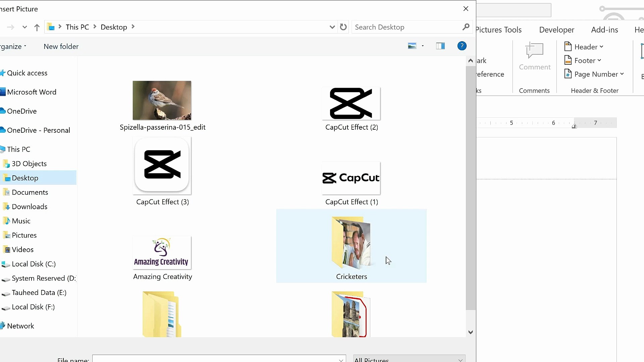Screen dimensions: 644x362
Task: Select the Spizella-passerina bird image
Action: click(x=162, y=106)
